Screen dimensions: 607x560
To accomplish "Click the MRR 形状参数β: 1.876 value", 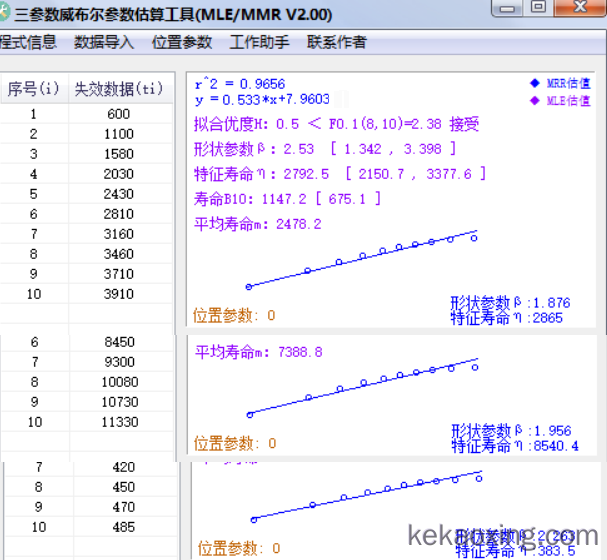I will (x=511, y=303).
